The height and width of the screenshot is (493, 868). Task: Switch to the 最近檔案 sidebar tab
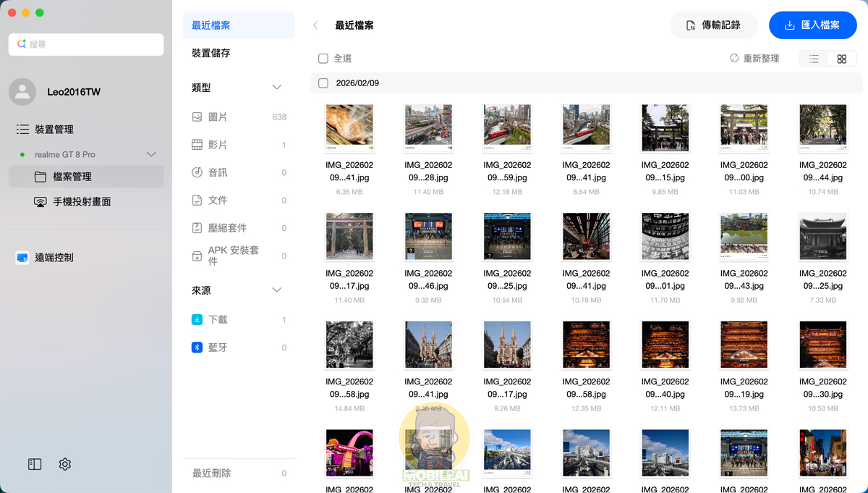click(239, 25)
